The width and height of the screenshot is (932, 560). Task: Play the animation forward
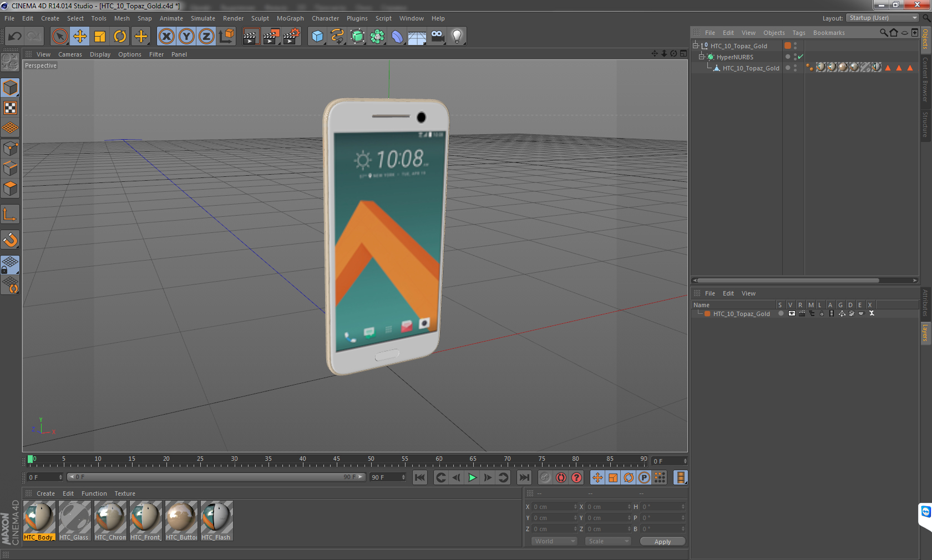(x=472, y=477)
